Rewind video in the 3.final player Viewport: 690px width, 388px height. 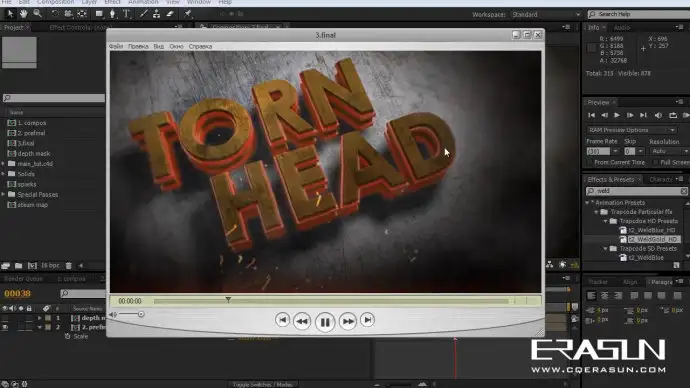tap(302, 321)
